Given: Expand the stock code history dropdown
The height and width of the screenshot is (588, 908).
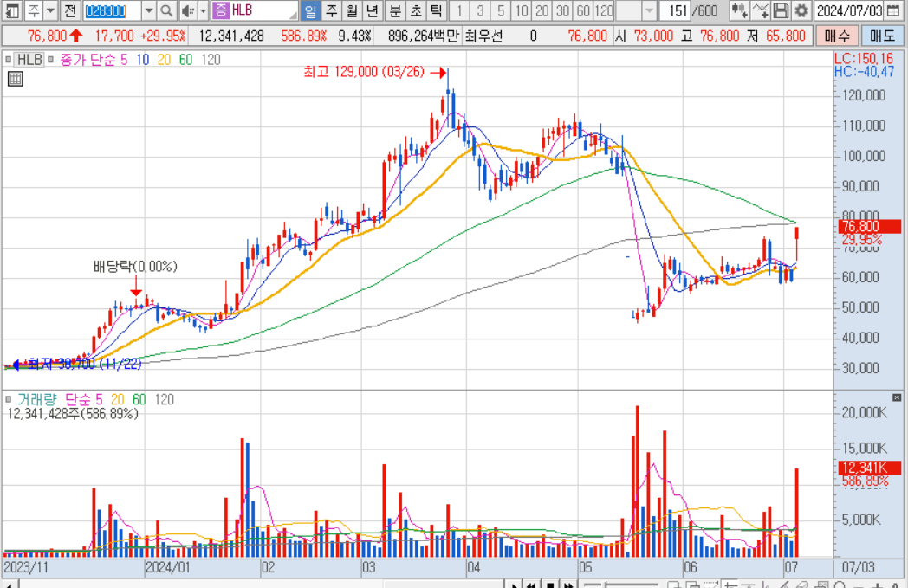Looking at the screenshot, I should (149, 10).
